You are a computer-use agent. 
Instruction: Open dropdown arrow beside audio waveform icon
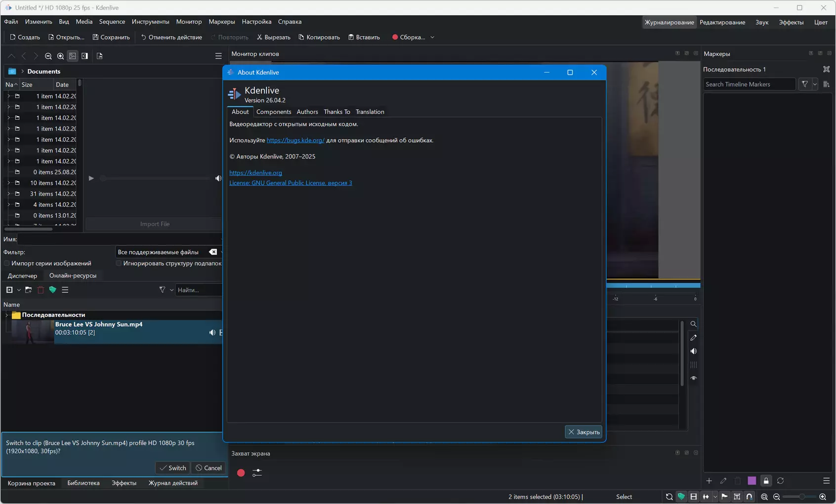click(x=715, y=497)
